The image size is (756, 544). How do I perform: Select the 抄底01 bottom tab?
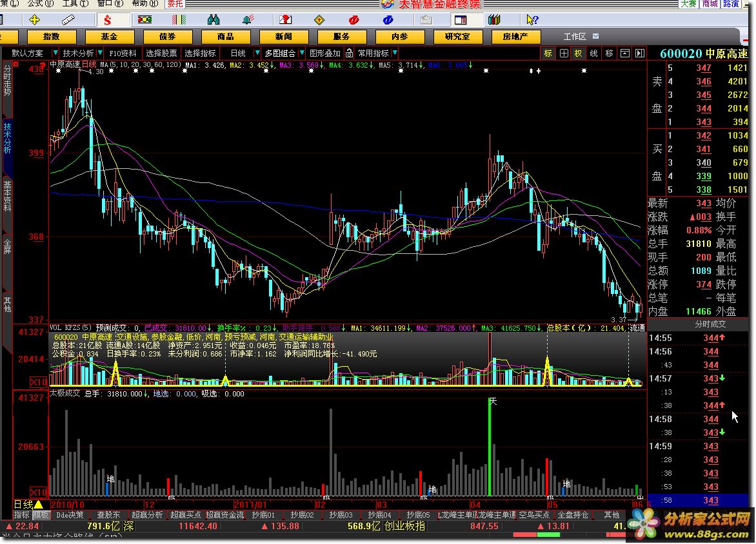[263, 515]
